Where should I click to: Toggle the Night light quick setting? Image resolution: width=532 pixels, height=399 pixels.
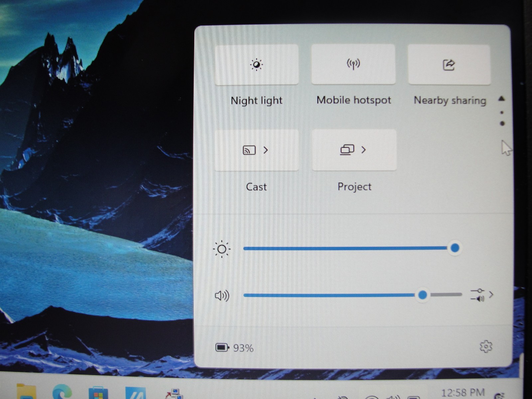256,64
